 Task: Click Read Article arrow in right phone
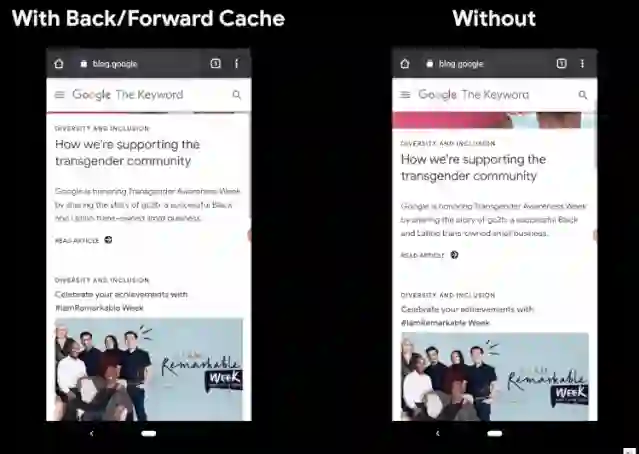[x=454, y=255]
